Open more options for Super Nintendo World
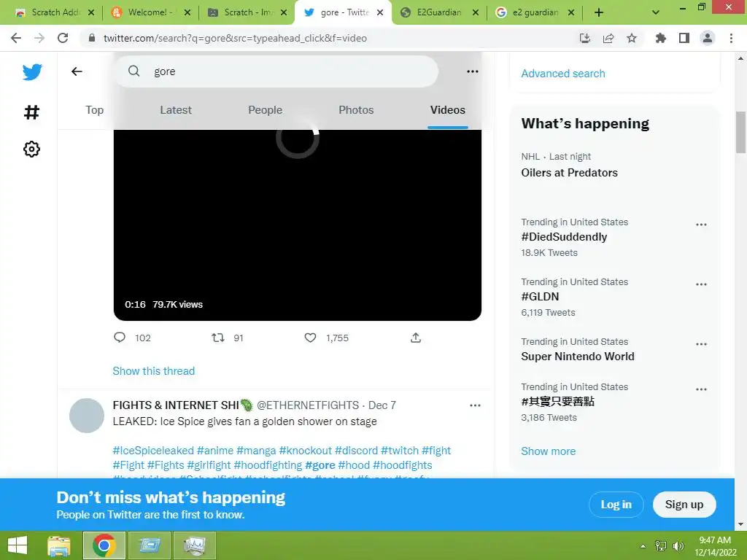This screenshot has width=747, height=560. pos(701,344)
